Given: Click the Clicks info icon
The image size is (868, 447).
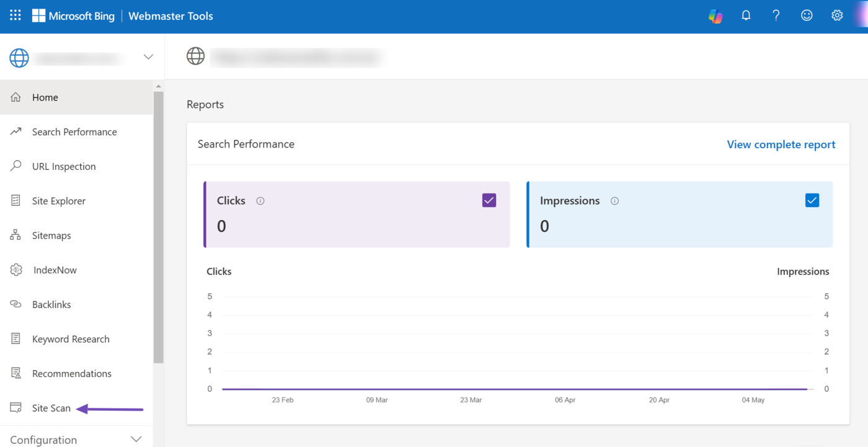Looking at the screenshot, I should (x=260, y=201).
